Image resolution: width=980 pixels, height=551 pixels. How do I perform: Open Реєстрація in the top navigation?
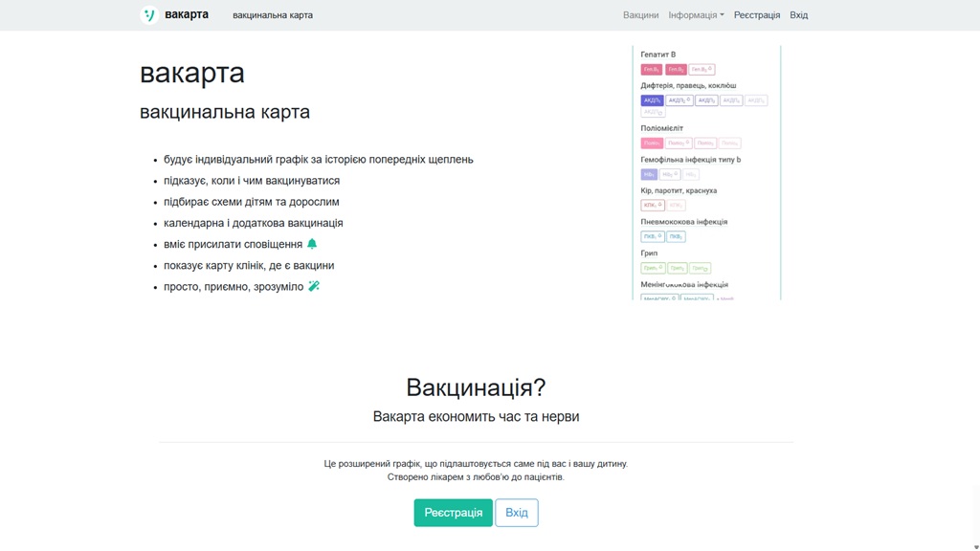pyautogui.click(x=756, y=15)
